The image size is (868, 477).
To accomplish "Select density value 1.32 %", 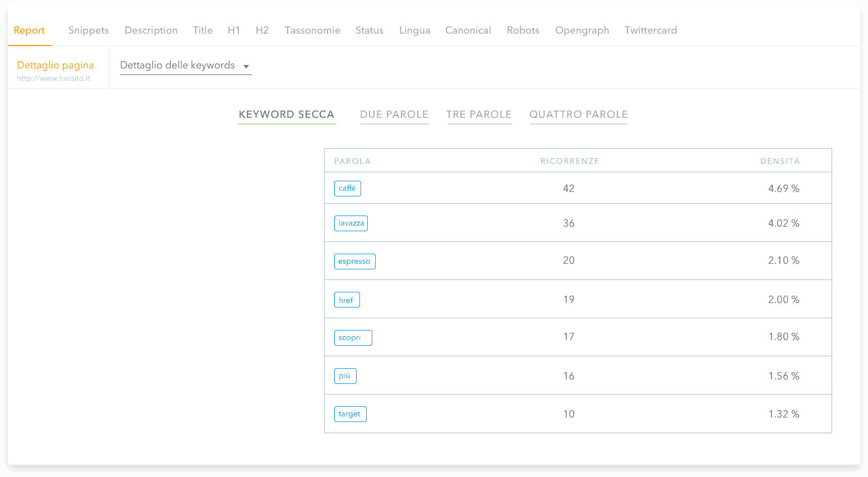I will tap(784, 414).
